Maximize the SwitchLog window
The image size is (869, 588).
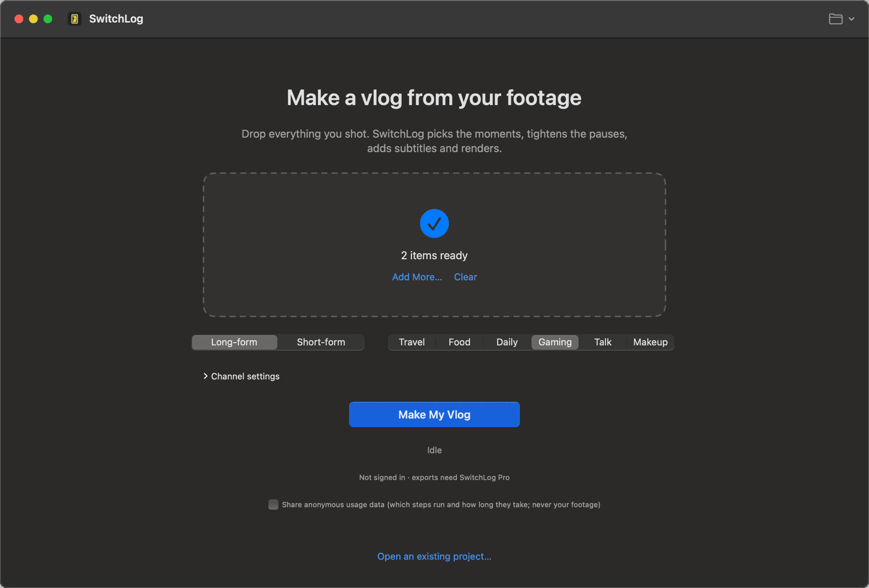(x=48, y=19)
